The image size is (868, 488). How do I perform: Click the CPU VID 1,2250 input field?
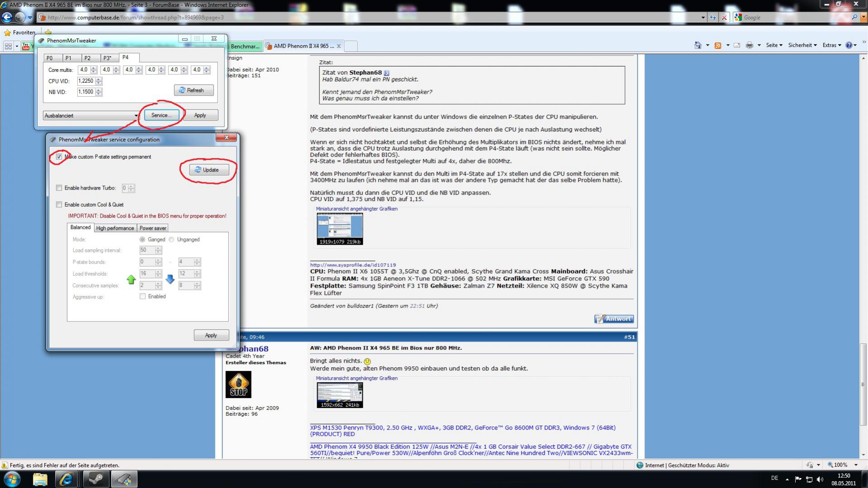pos(86,81)
